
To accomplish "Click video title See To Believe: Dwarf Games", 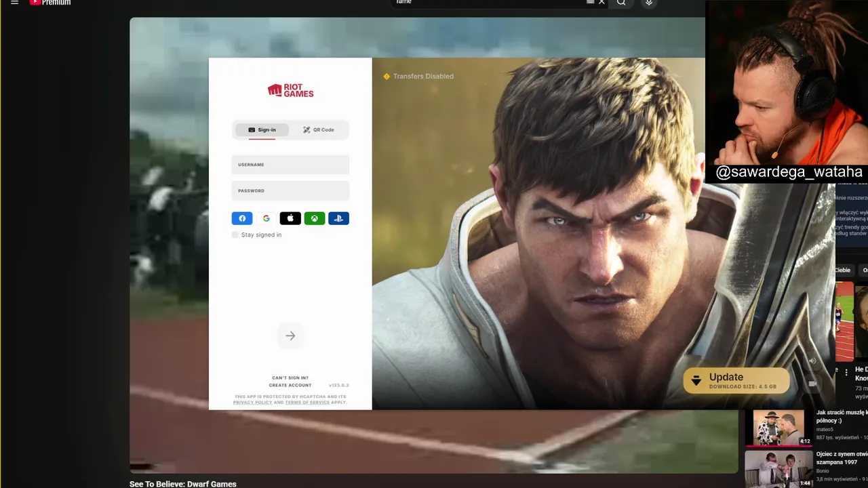I will click(x=183, y=484).
